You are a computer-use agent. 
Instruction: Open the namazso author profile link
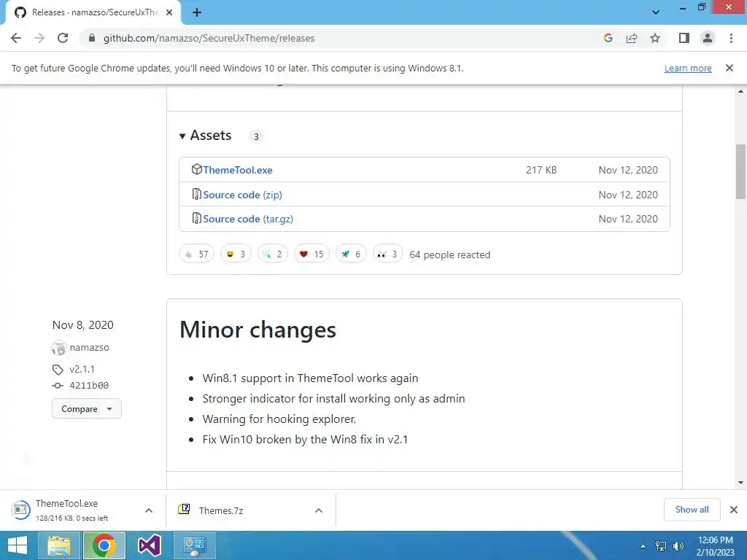tap(89, 348)
